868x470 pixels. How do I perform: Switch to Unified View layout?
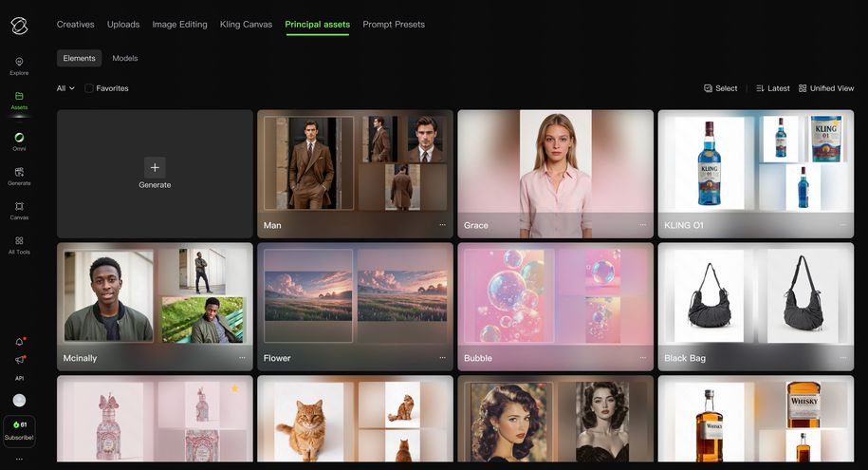tap(825, 88)
